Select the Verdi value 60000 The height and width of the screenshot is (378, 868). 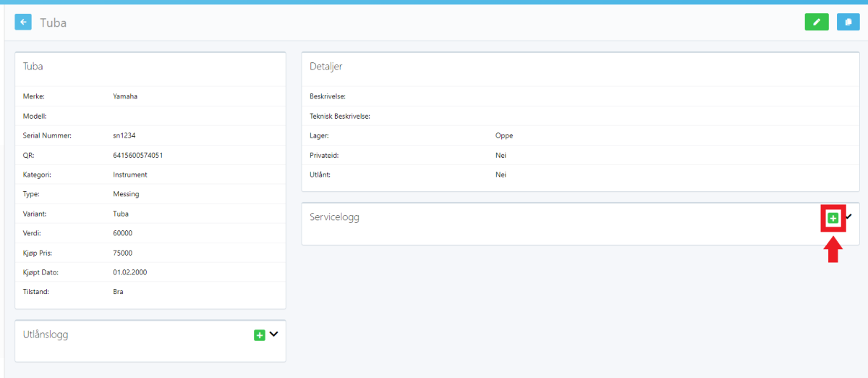pos(123,233)
